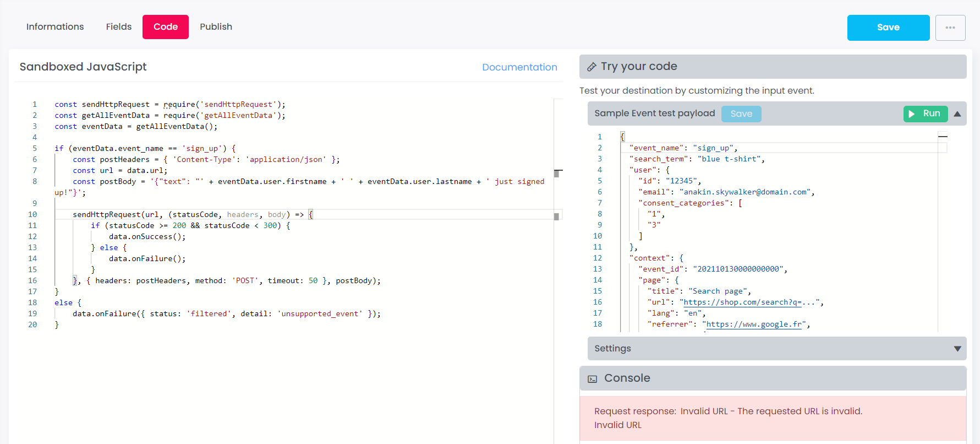This screenshot has width=980, height=444.
Task: Go to the Publish tab
Action: pos(216,27)
